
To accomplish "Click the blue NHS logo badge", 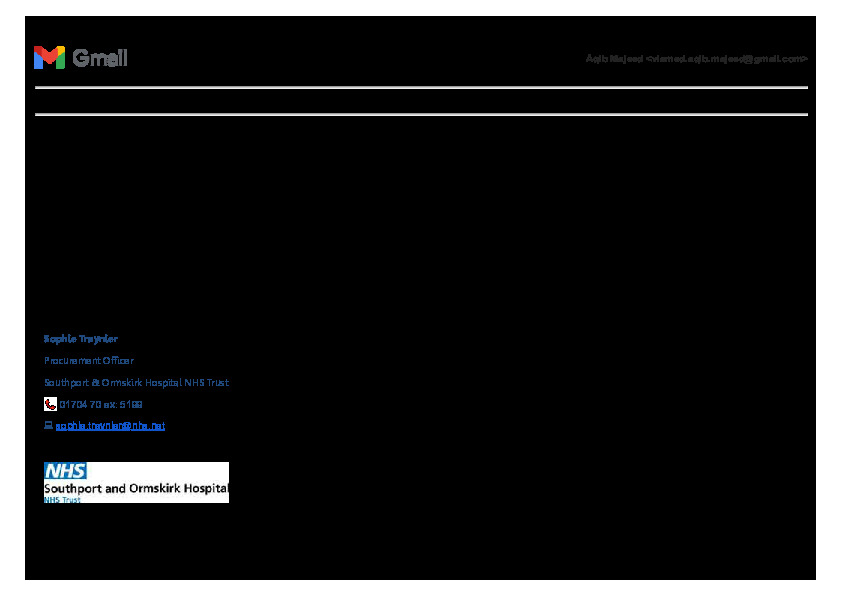I will (x=65, y=470).
